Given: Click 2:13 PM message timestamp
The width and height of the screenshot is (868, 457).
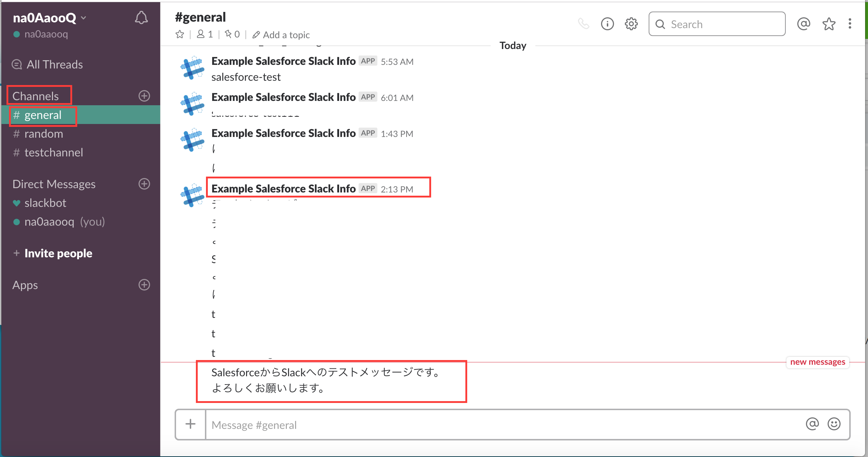Looking at the screenshot, I should click(397, 189).
